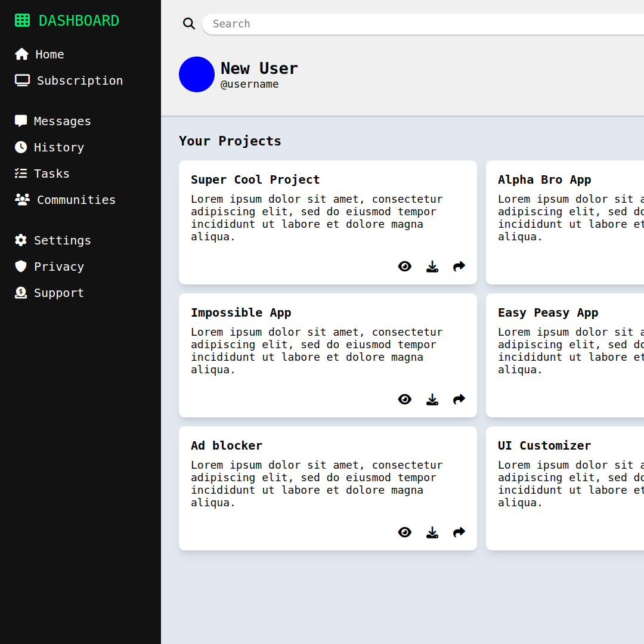Viewport: 644px width, 644px height.
Task: Click the Communities people icon
Action: 22,199
